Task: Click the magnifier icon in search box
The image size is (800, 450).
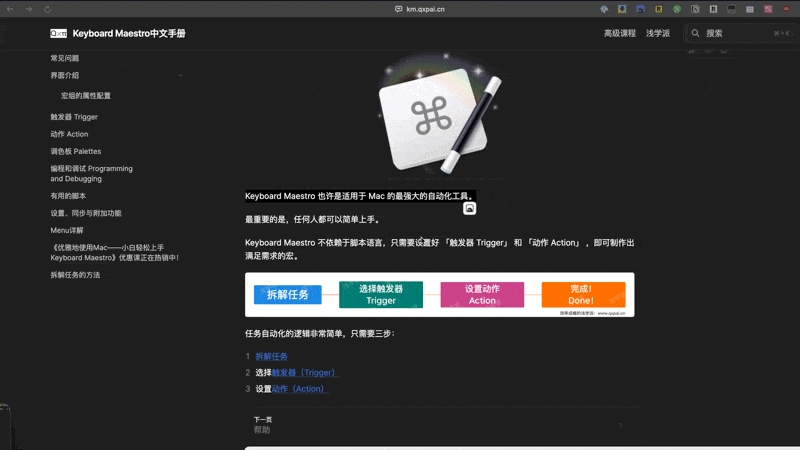Action: pyautogui.click(x=695, y=33)
